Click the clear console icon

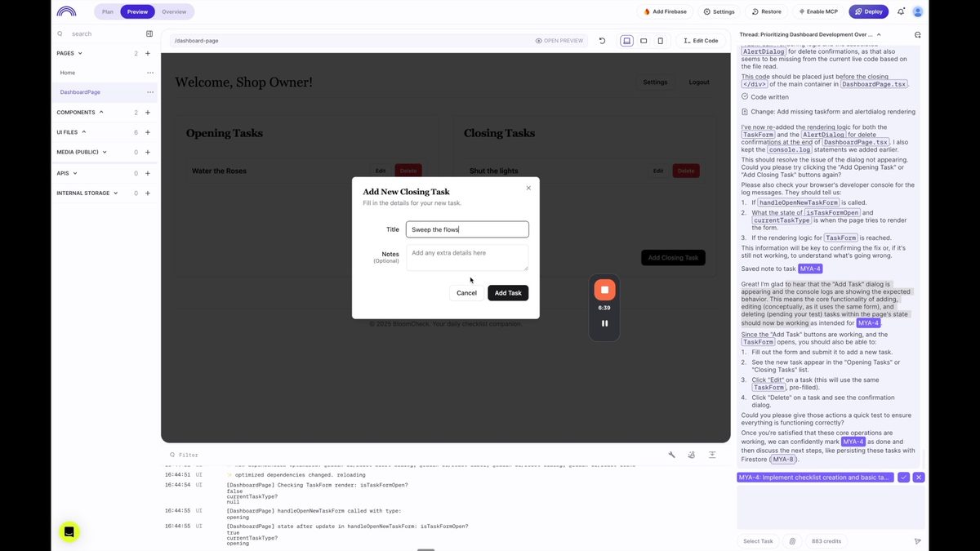tap(692, 455)
